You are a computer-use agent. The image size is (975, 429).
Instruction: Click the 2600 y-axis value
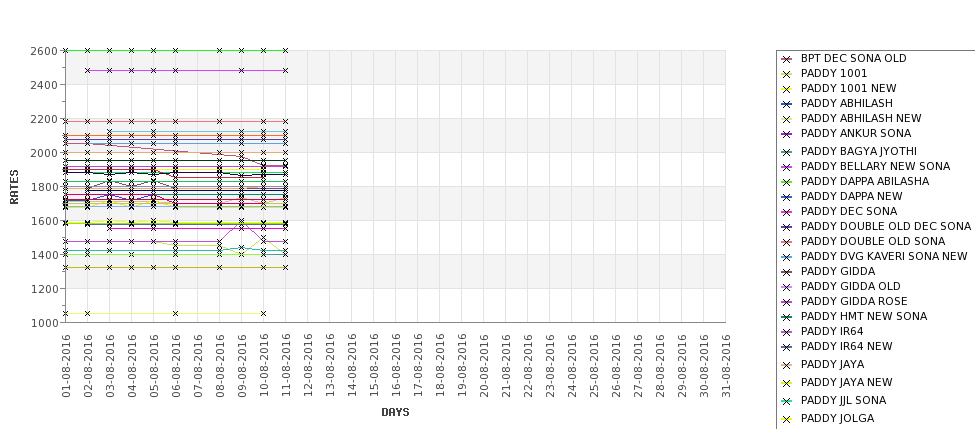point(44,51)
